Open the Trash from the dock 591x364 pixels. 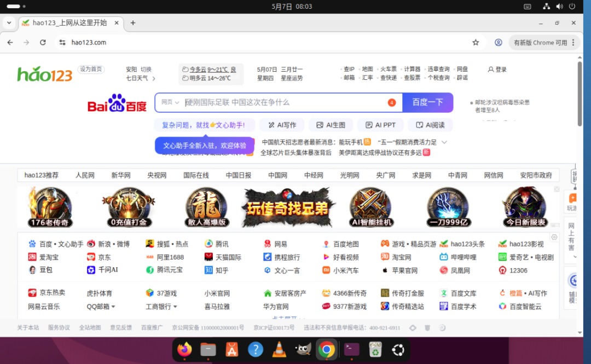point(375,350)
